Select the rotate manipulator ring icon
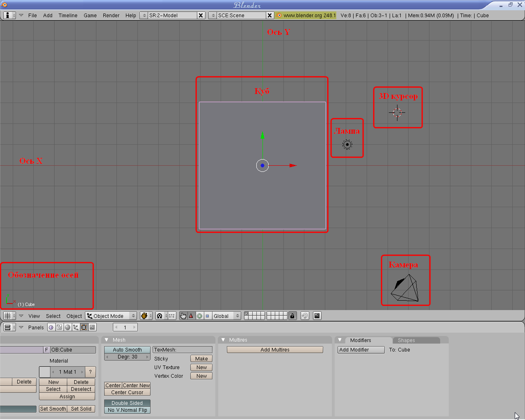The height and width of the screenshot is (420, 525). click(x=199, y=316)
